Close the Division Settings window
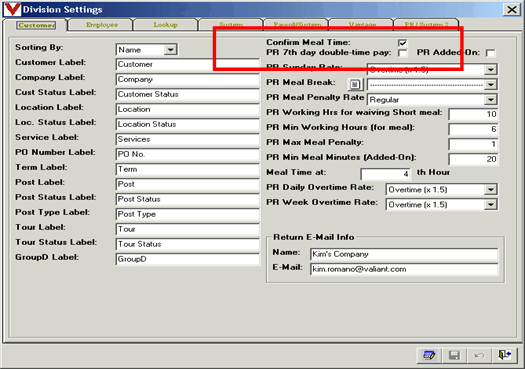525x369 pixels. (x=512, y=9)
